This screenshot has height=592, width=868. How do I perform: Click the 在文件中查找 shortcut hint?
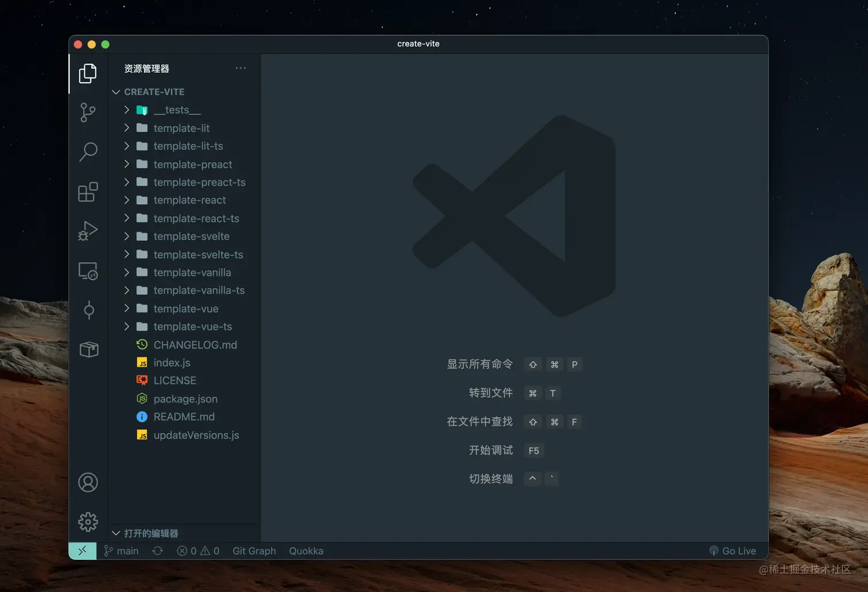coord(479,422)
